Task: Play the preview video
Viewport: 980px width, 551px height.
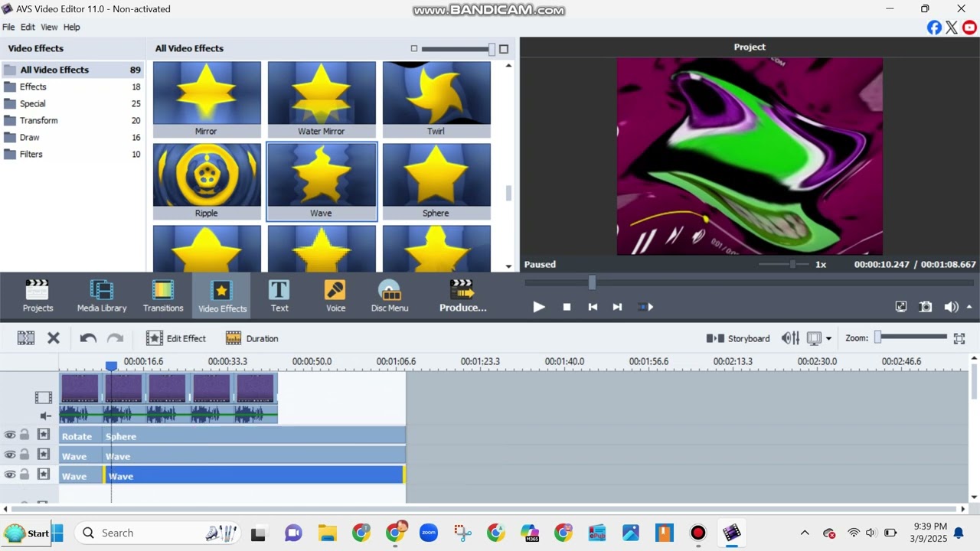Action: point(539,307)
